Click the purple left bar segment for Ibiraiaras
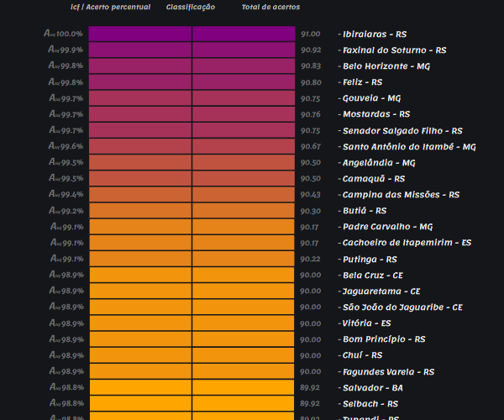 140,34
